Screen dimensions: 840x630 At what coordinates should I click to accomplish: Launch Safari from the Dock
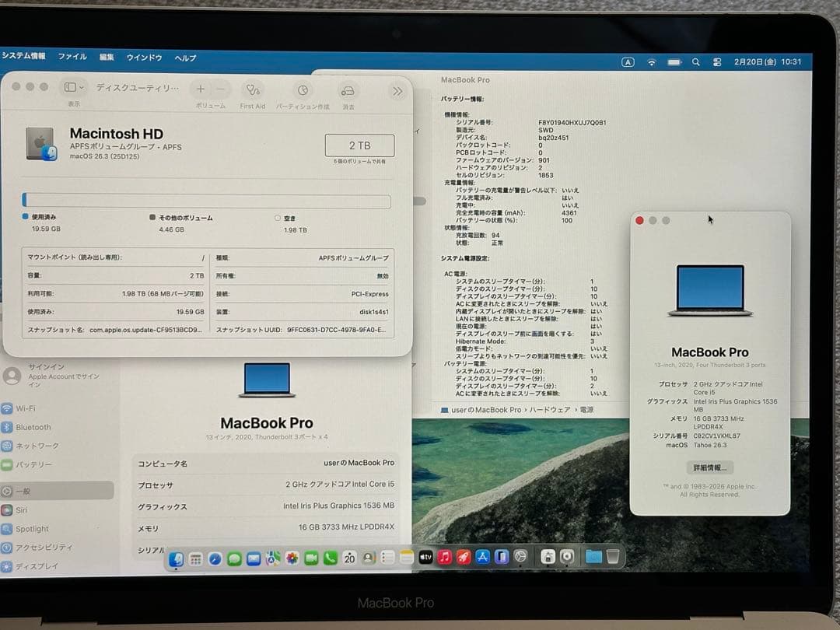215,558
